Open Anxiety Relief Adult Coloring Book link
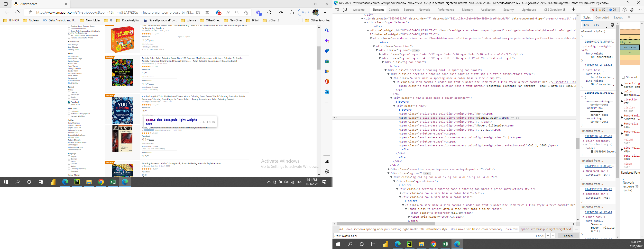Image resolution: width=644 pixels, height=249 pixels. [192, 59]
